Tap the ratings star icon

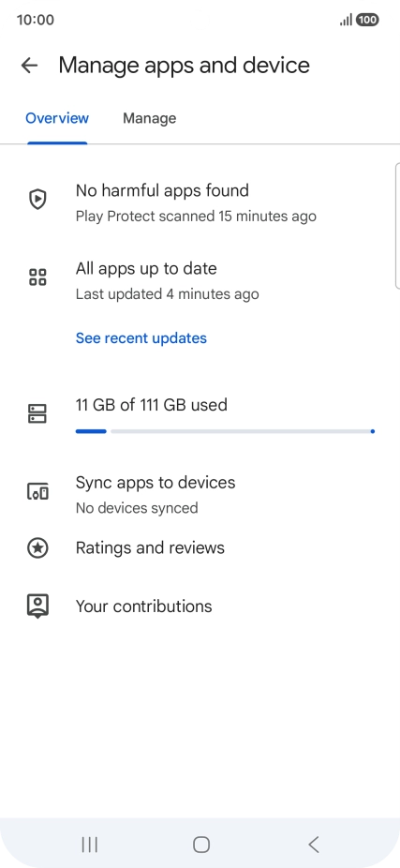(x=37, y=548)
